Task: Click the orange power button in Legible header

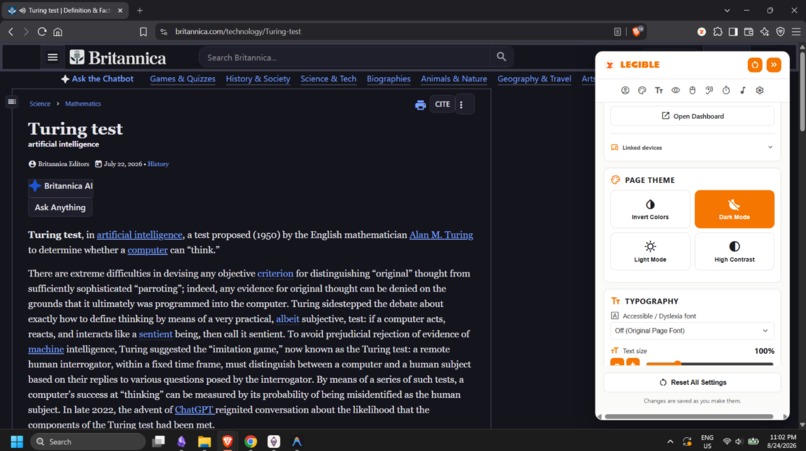Action: coord(755,65)
